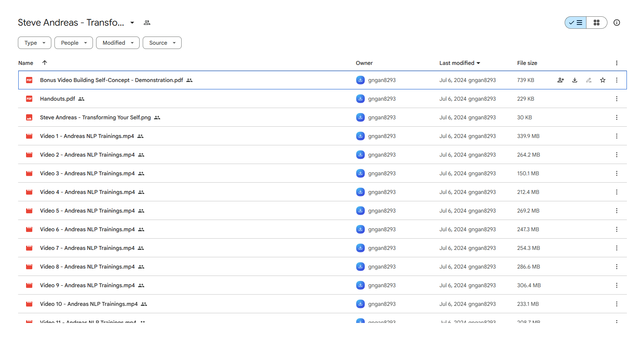This screenshot has height=342, width=644.
Task: Select Video 10 - Andreas NLP Trainings.mp4
Action: 89,304
